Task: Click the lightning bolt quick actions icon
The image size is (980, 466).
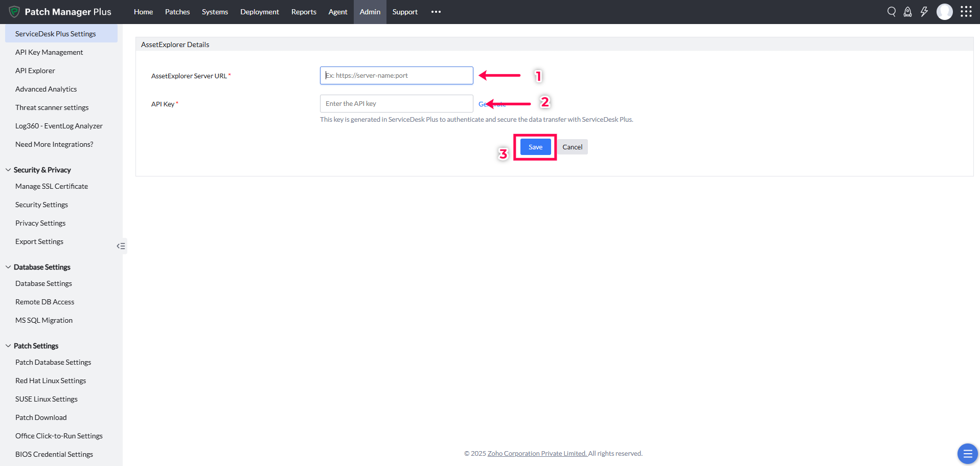Action: [924, 12]
